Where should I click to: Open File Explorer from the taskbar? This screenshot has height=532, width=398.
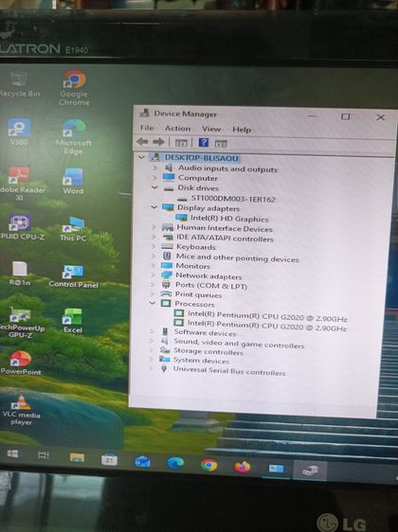tap(77, 457)
